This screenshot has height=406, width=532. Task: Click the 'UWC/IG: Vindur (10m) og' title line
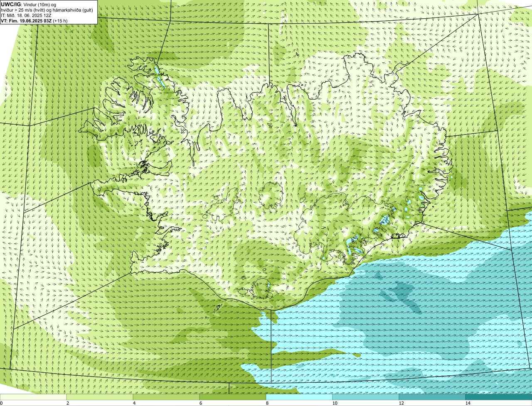pos(29,4)
